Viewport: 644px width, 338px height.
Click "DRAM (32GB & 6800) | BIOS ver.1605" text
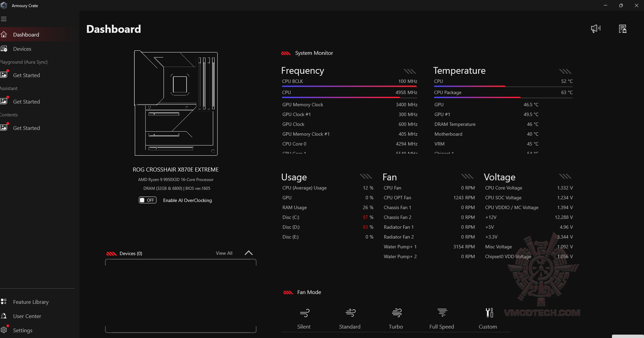click(x=177, y=188)
